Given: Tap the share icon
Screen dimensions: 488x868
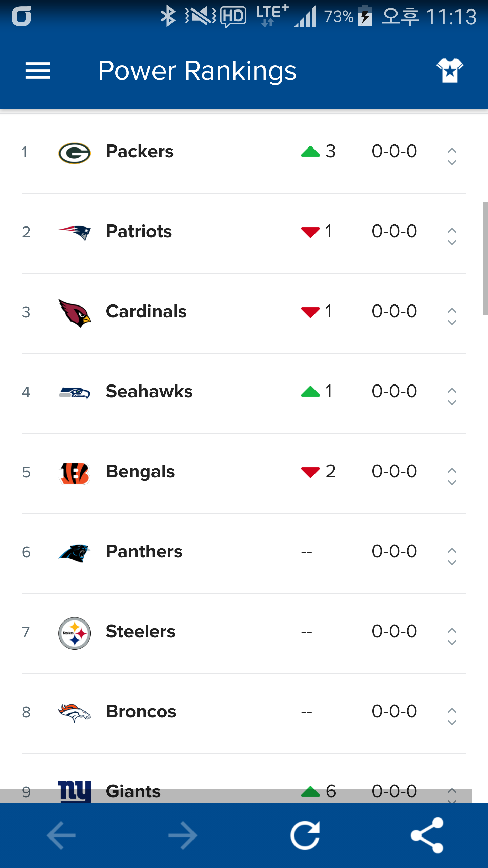Looking at the screenshot, I should coord(427,835).
